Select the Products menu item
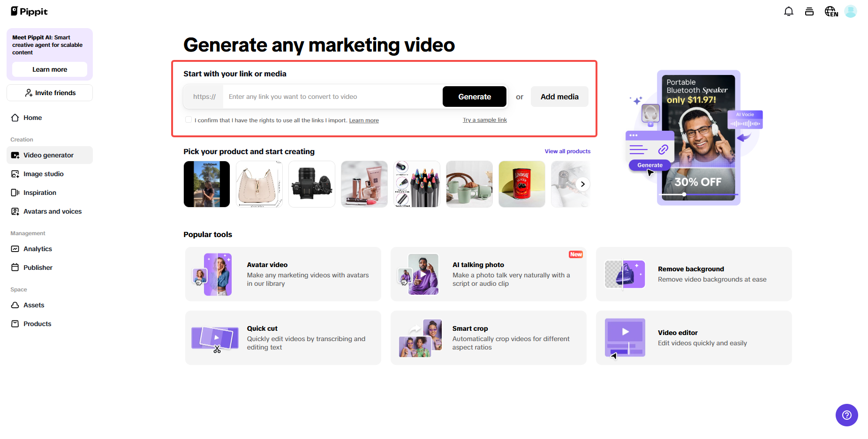 [37, 323]
